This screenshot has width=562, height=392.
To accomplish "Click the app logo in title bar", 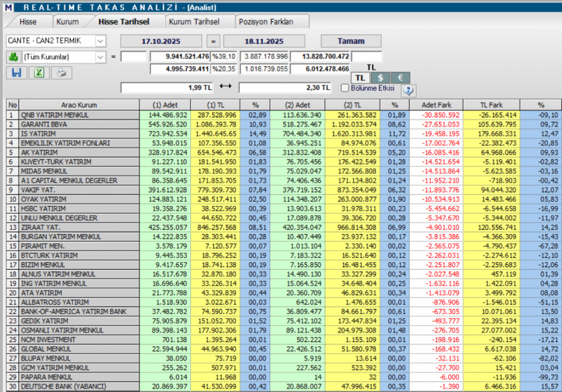I will 5,7.
